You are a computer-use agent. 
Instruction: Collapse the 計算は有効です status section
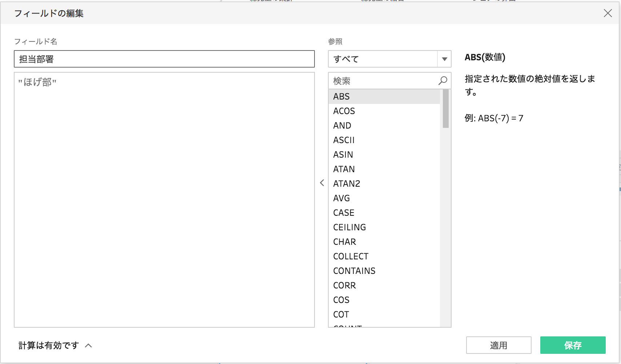88,345
